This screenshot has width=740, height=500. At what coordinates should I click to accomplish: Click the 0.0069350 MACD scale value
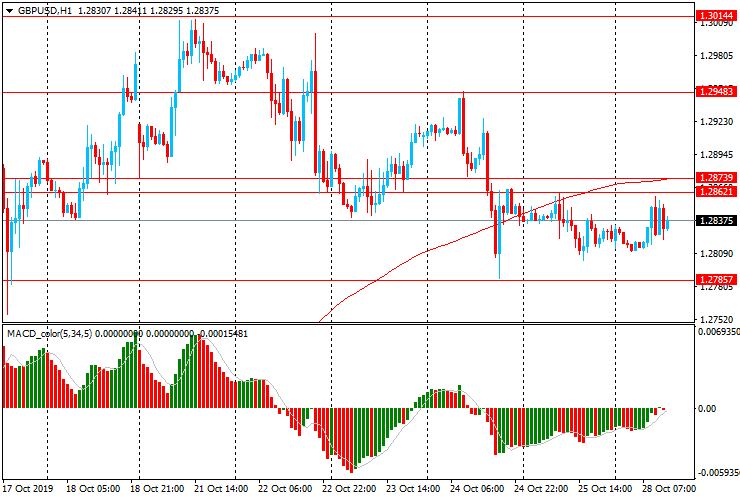point(719,332)
